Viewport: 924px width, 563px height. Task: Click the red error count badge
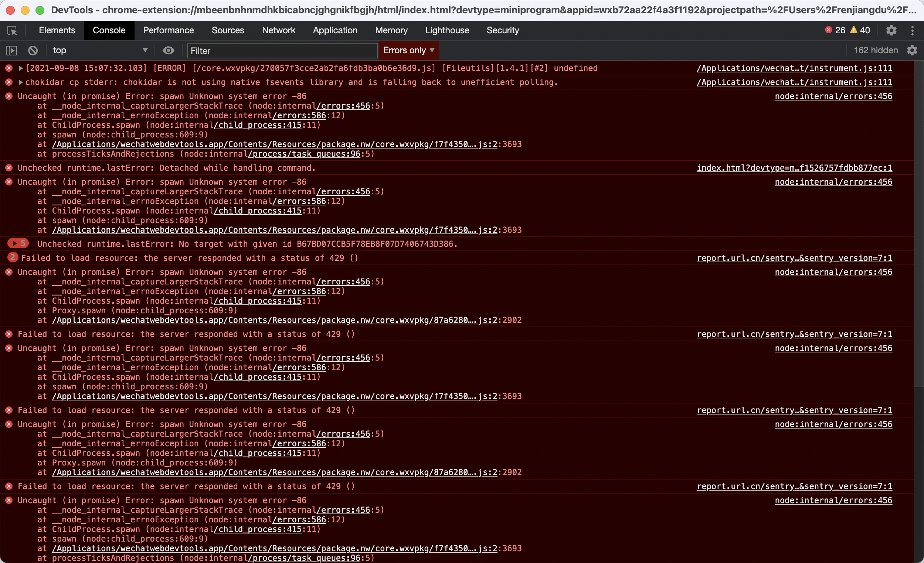[x=835, y=30]
